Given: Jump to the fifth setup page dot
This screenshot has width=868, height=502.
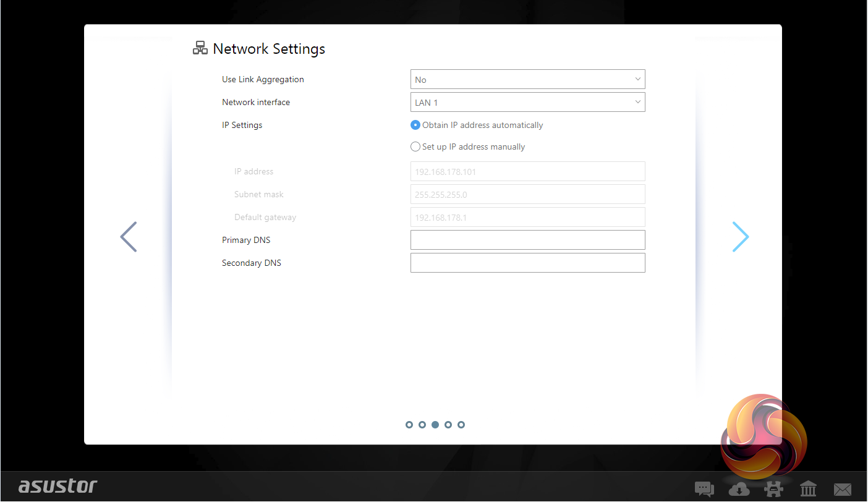Looking at the screenshot, I should pyautogui.click(x=461, y=425).
